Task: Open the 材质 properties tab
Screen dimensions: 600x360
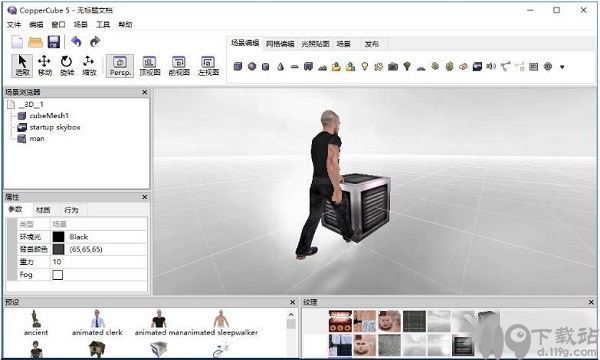Action: [43, 210]
